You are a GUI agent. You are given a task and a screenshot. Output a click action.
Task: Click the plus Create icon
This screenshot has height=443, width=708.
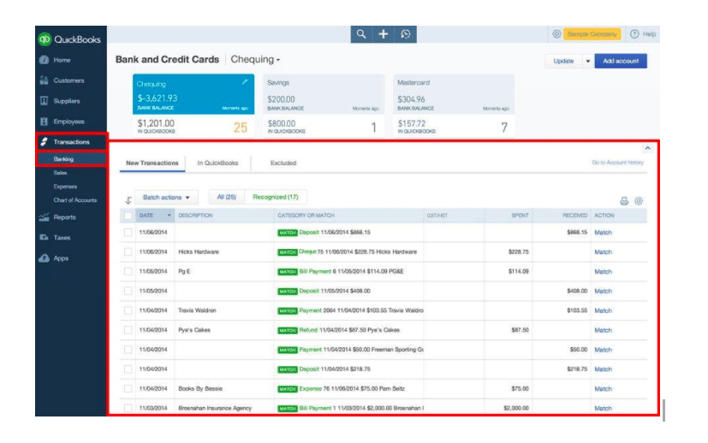click(x=383, y=34)
